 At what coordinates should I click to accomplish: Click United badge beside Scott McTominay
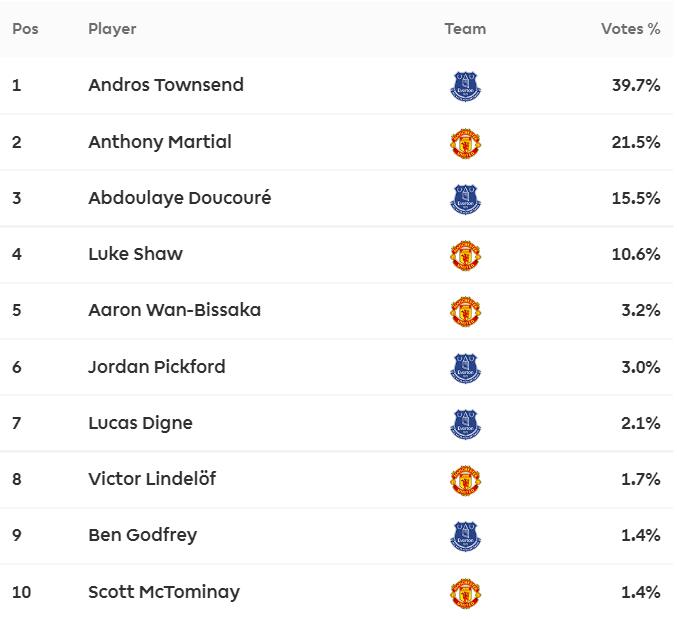click(465, 594)
